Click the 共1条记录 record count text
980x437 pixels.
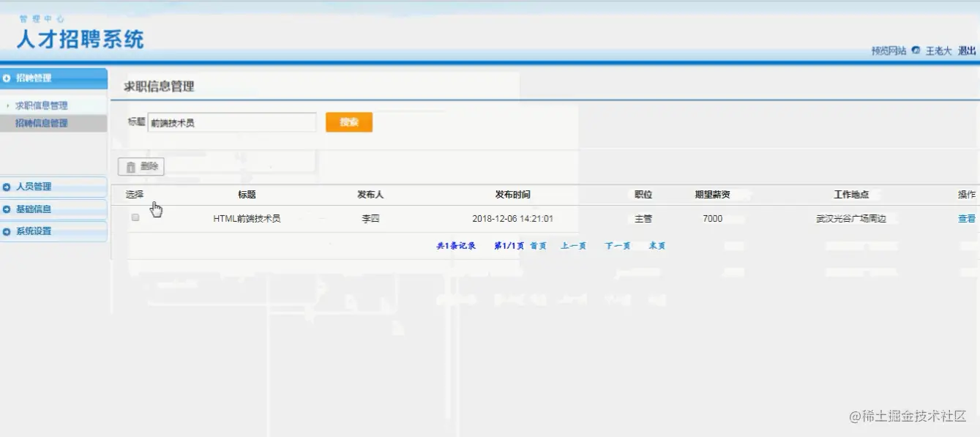click(456, 246)
